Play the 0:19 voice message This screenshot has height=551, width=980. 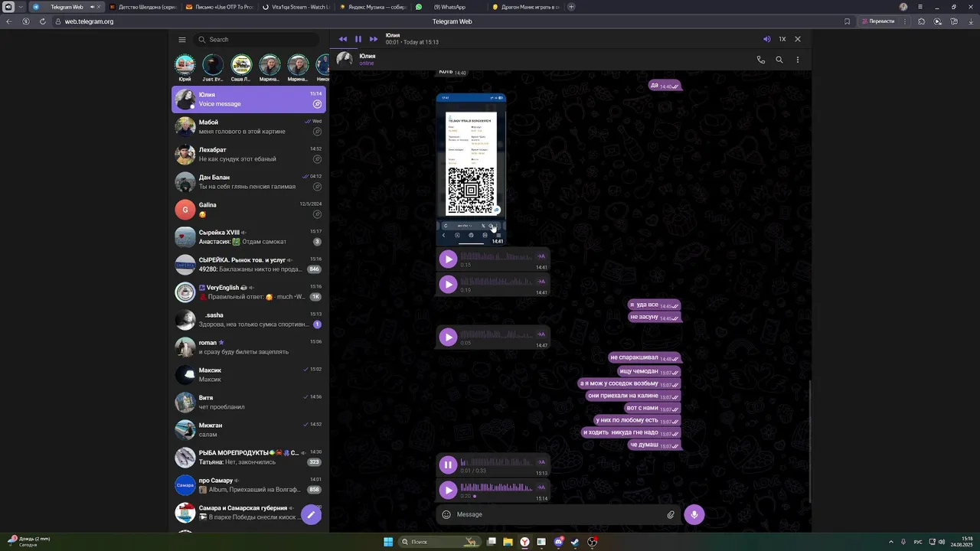click(x=448, y=284)
